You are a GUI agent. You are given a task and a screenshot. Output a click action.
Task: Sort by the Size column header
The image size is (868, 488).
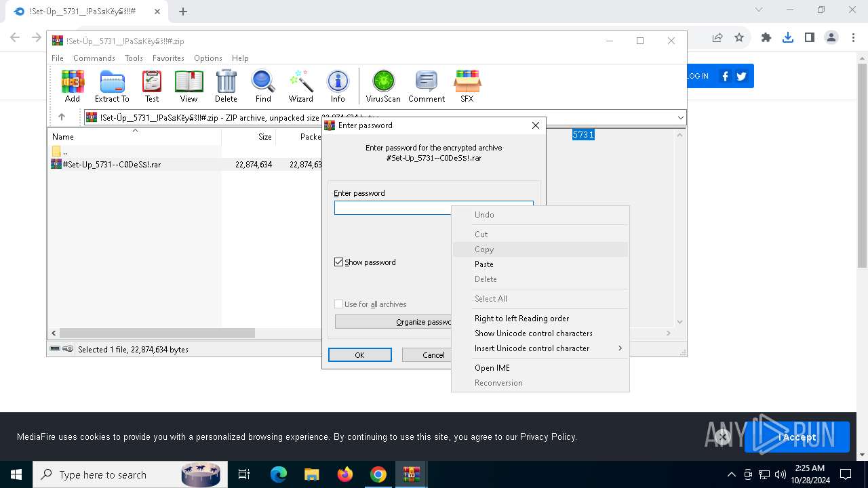(x=248, y=136)
